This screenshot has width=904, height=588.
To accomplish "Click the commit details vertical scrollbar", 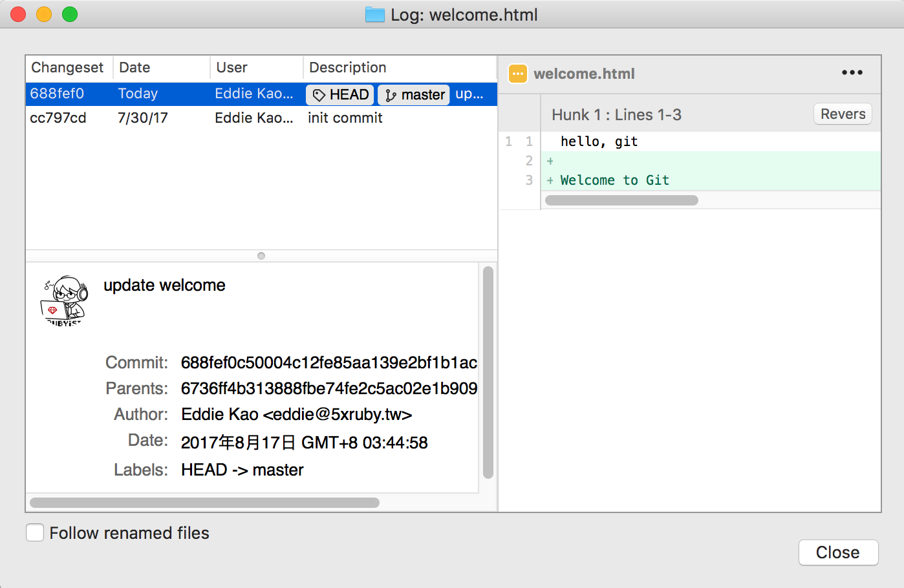I will click(488, 372).
